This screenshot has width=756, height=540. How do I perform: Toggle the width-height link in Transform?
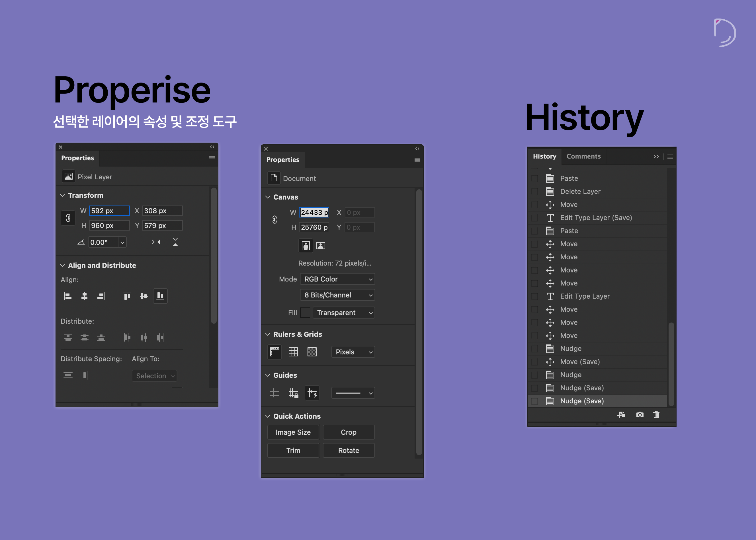click(x=68, y=218)
